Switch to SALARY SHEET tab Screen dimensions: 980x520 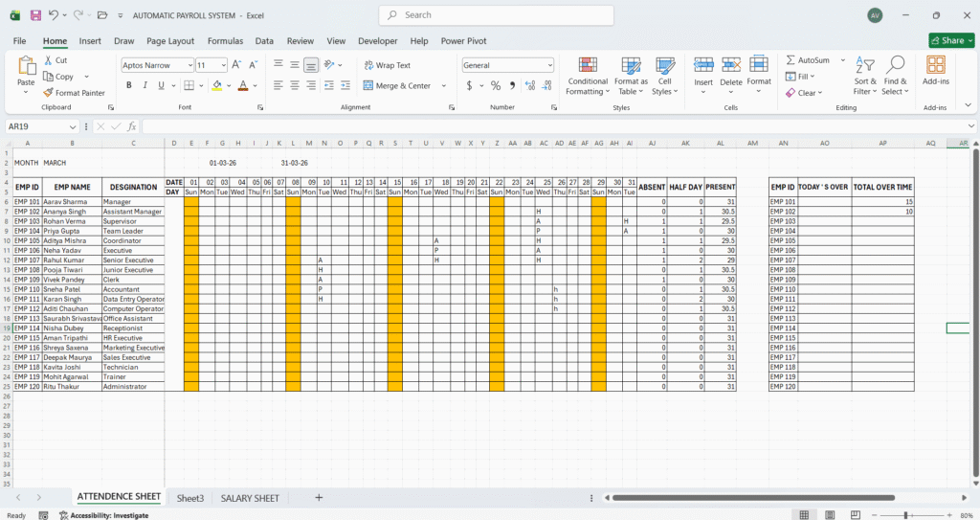(x=250, y=498)
